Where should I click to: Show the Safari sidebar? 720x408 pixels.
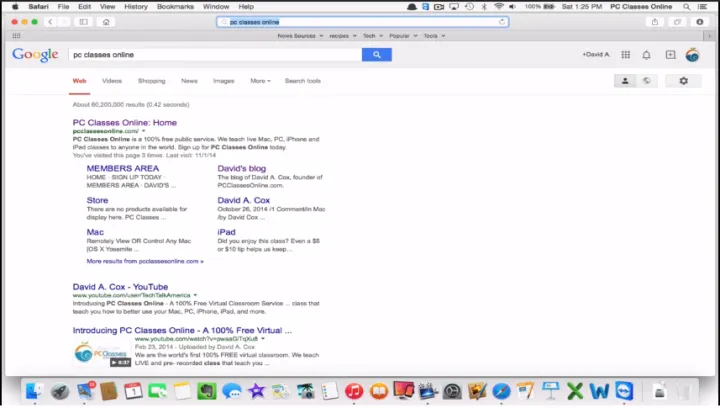tap(84, 22)
